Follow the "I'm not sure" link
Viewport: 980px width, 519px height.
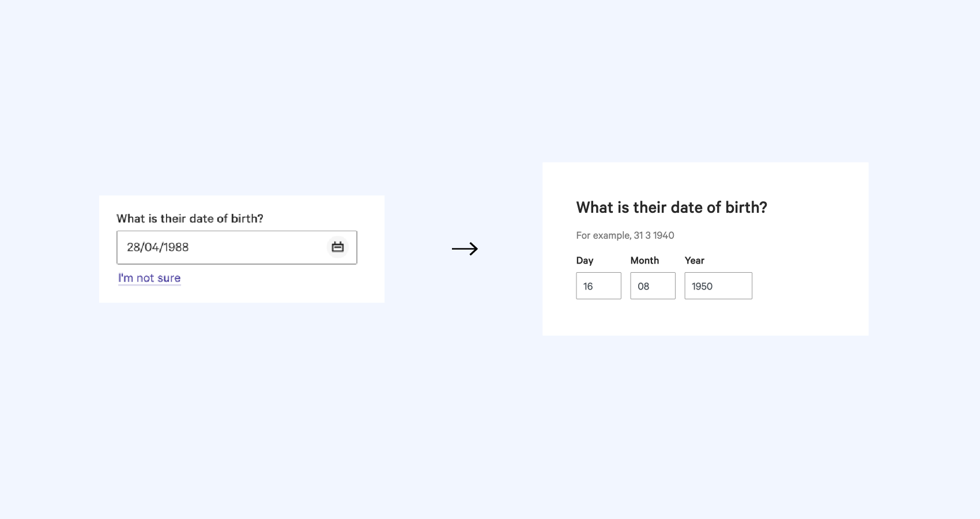[x=149, y=278]
